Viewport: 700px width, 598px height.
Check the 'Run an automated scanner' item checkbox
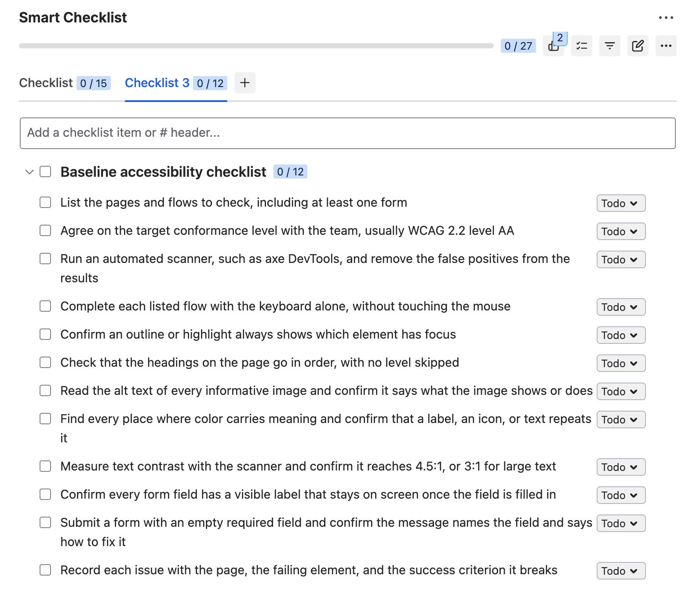(x=45, y=259)
